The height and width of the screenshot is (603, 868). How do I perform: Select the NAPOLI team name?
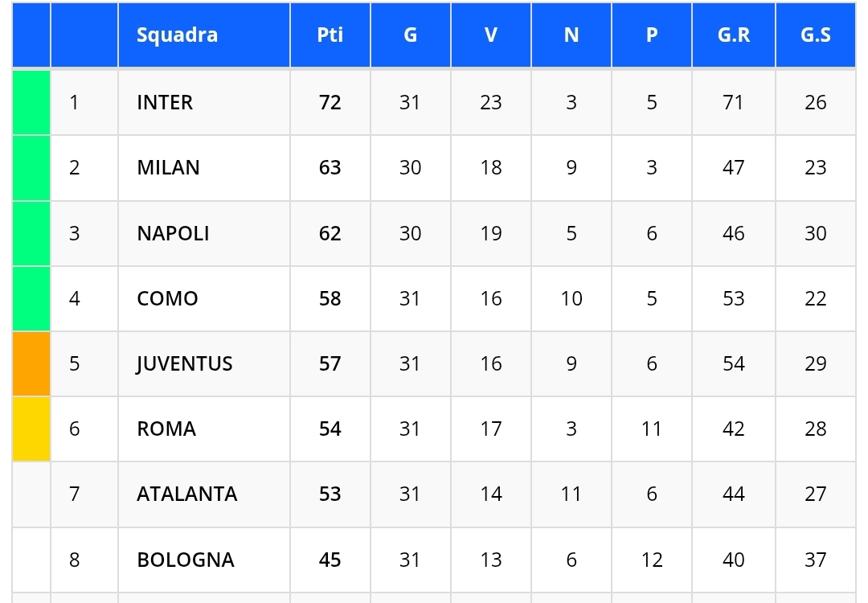(173, 233)
